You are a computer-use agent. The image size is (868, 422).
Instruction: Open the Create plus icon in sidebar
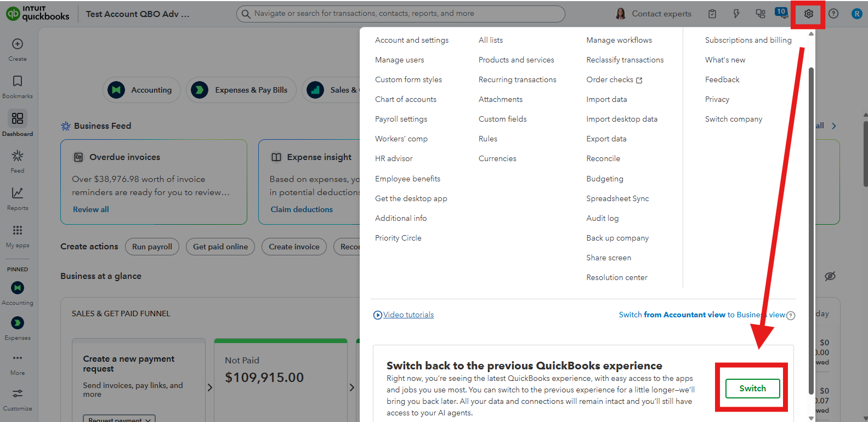pos(18,44)
